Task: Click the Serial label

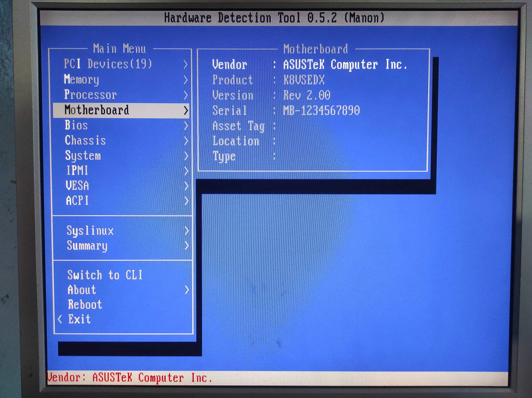Action: tap(229, 110)
